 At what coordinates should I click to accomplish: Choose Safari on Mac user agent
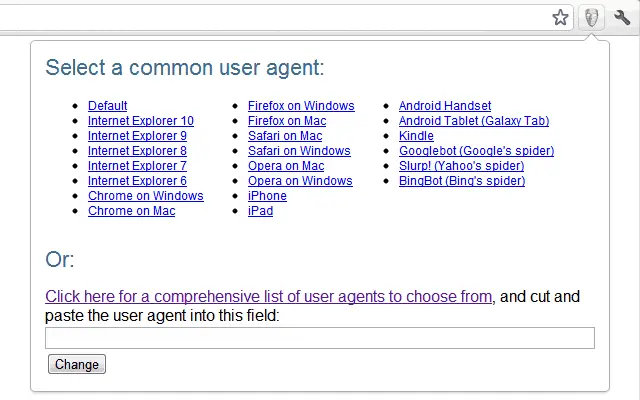[x=285, y=136]
